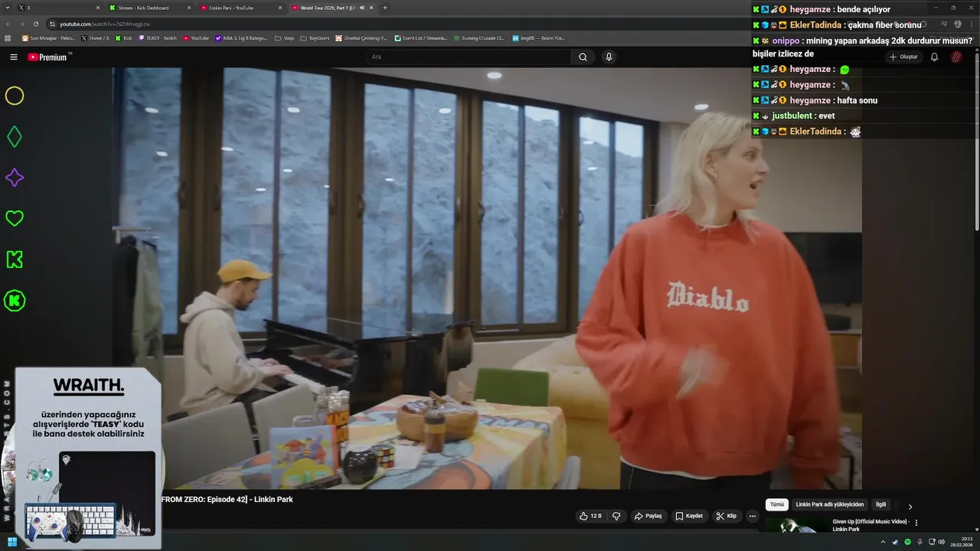The height and width of the screenshot is (551, 980).
Task: Open the Vorp bookmarks folder
Action: 284,37
